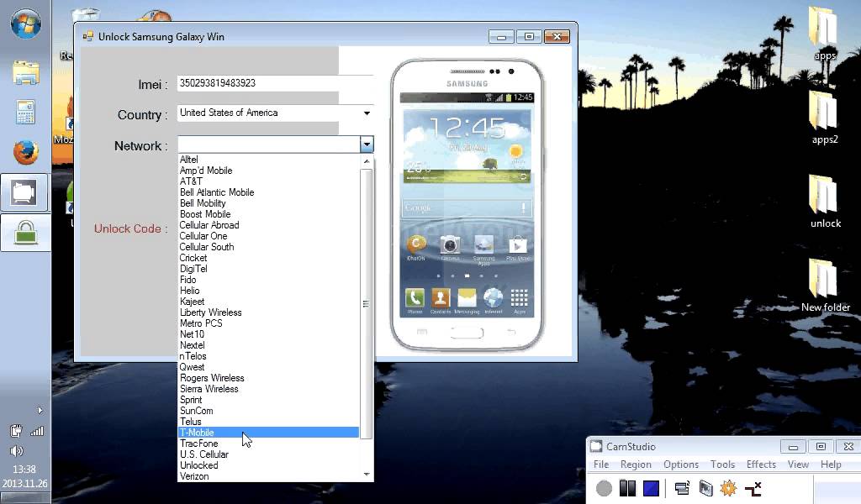This screenshot has height=504, width=861.
Task: Click CamStudio screen annotations icon
Action: click(x=705, y=487)
